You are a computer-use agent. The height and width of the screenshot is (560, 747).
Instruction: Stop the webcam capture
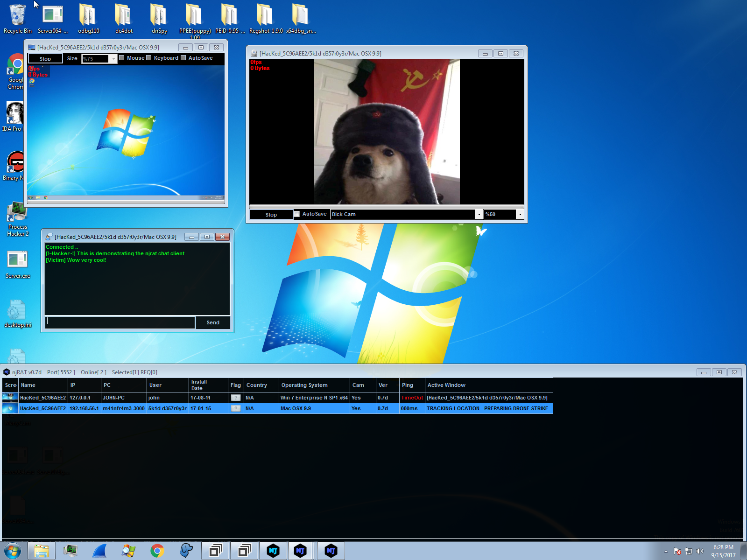271,215
